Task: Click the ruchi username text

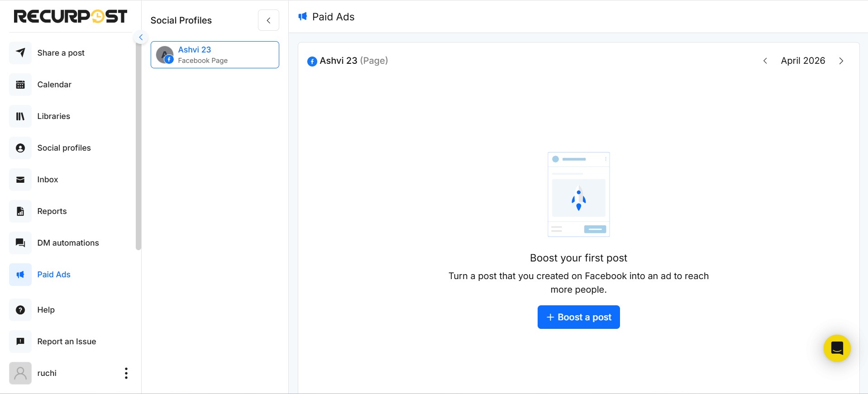Action: pos(47,373)
